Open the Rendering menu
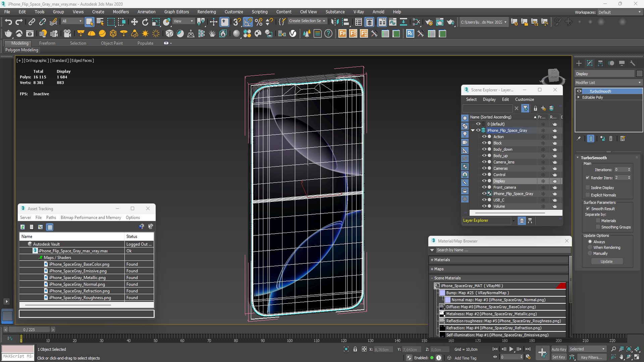644x362 pixels. pos(207,12)
